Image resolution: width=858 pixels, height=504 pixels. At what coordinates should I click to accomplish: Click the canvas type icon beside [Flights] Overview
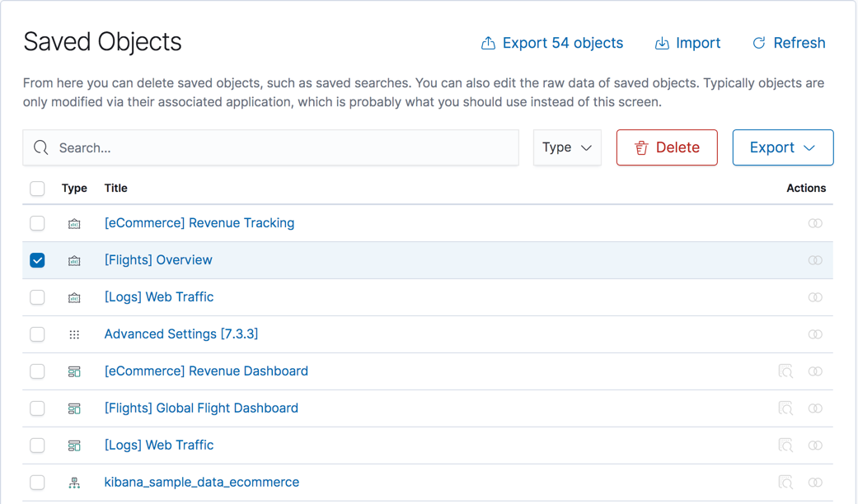(x=74, y=260)
